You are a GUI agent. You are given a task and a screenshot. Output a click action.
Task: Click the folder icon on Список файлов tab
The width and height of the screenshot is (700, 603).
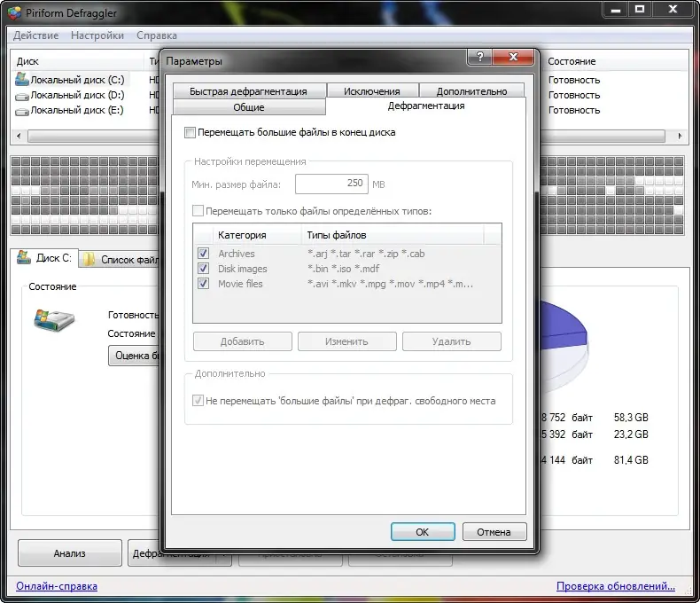click(x=89, y=259)
